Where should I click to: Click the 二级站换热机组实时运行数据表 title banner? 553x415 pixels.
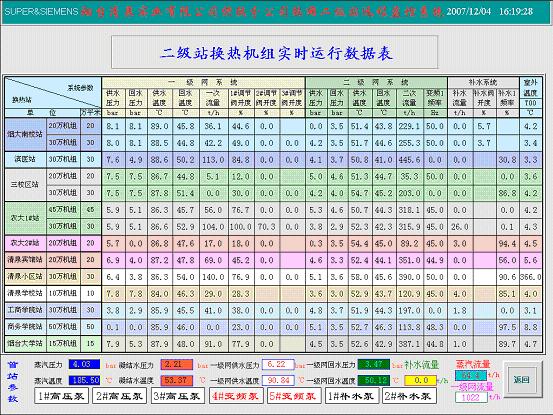275,52
